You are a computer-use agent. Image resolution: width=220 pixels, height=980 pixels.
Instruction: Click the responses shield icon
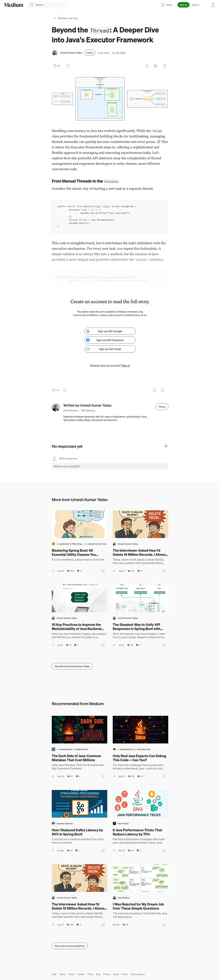166,446
